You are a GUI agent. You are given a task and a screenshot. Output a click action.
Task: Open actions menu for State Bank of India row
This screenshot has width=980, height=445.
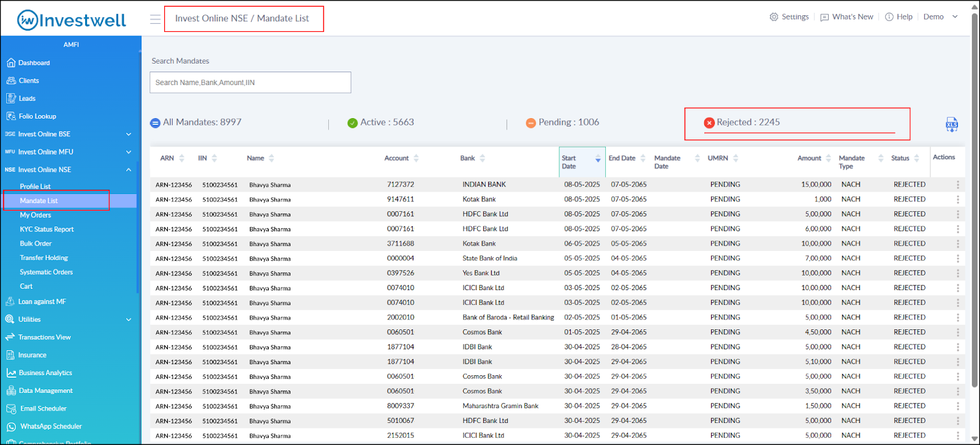point(957,258)
